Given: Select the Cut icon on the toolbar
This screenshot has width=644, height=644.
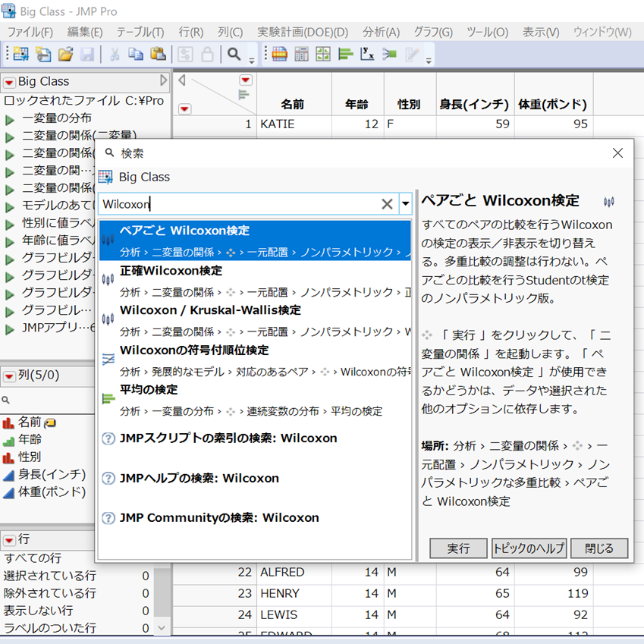Looking at the screenshot, I should coord(115,54).
